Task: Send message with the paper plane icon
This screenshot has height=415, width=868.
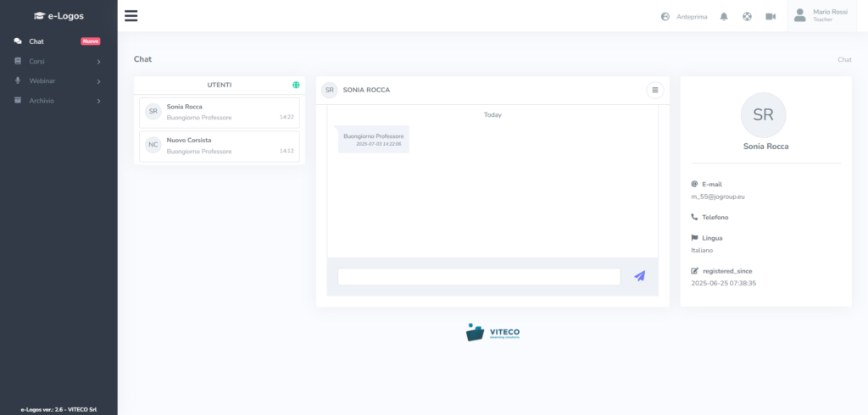Action: (639, 276)
